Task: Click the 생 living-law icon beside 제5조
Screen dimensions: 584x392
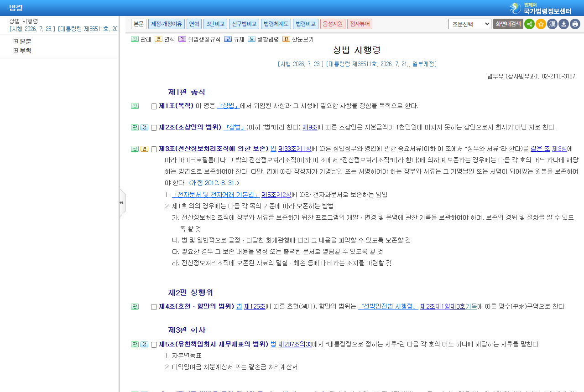Action: [144, 345]
